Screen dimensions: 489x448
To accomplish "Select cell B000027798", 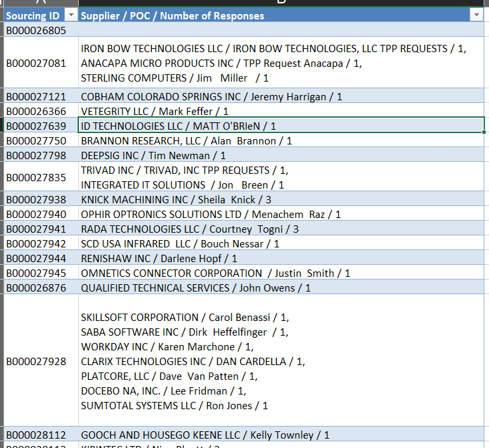I will pos(41,154).
